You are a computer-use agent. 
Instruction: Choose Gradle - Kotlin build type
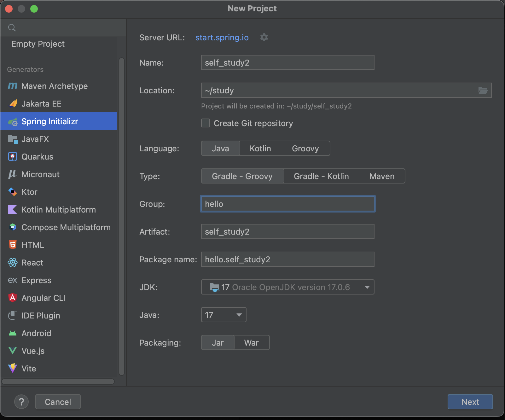(321, 176)
